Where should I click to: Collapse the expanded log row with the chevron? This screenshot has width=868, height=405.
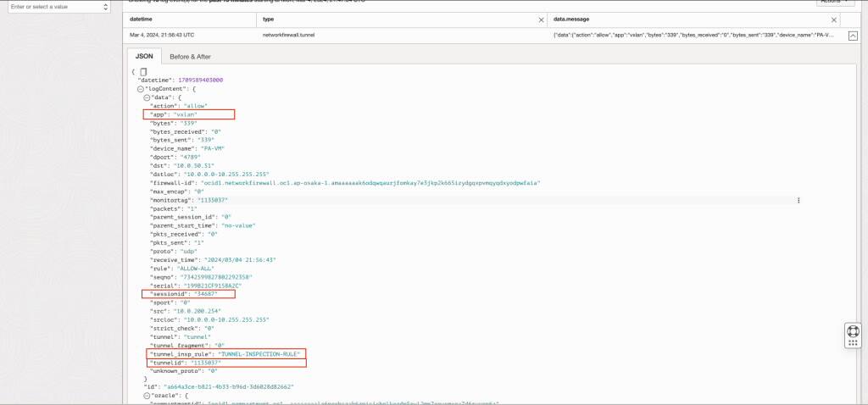[x=853, y=36]
